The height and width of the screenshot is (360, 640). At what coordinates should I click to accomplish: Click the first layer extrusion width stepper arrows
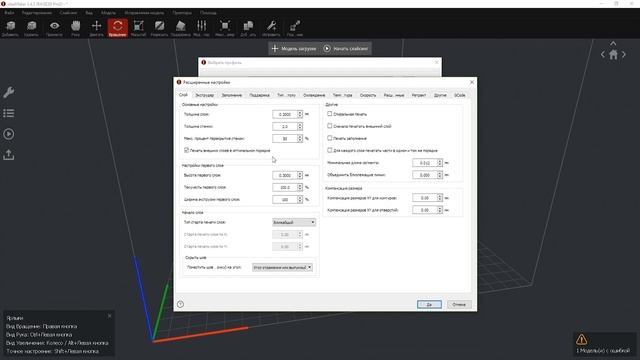pos(300,200)
